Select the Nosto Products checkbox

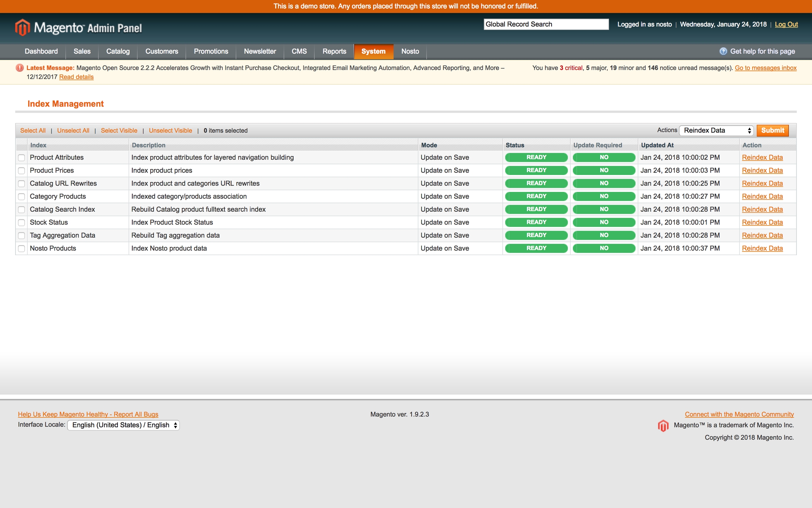click(x=21, y=248)
